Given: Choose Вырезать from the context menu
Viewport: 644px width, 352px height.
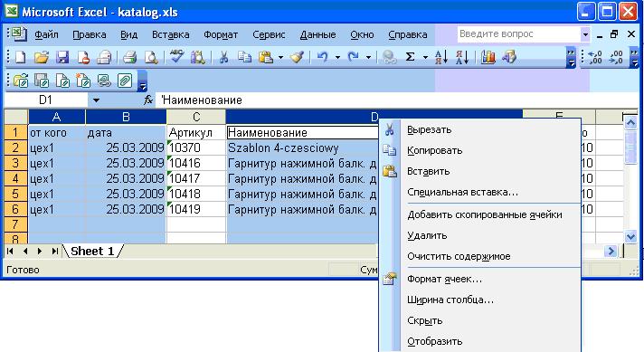Looking at the screenshot, I should (479, 129).
